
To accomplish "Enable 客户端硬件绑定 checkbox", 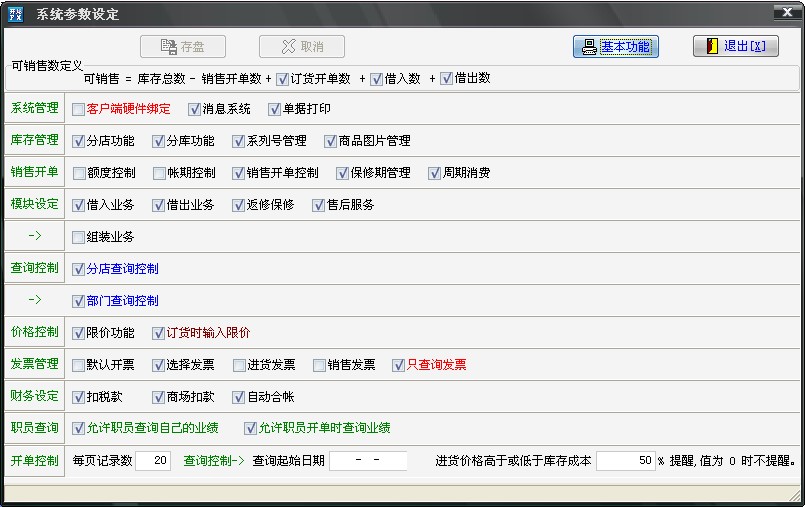I will point(78,109).
